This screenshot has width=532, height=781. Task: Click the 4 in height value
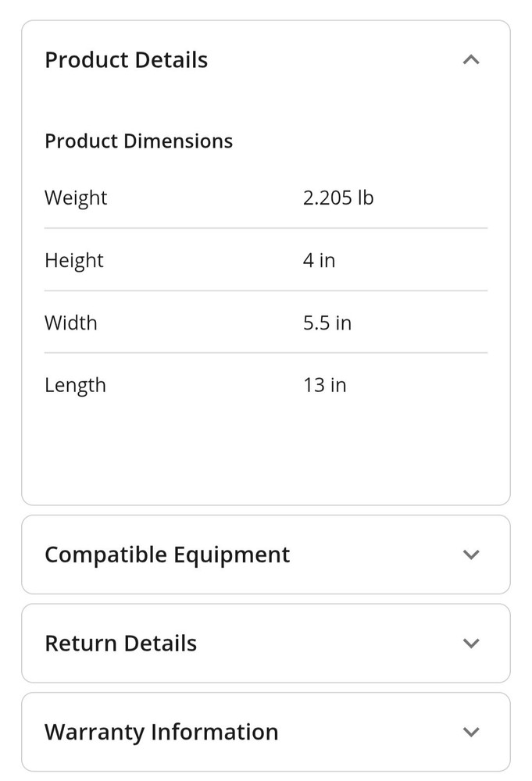point(319,260)
